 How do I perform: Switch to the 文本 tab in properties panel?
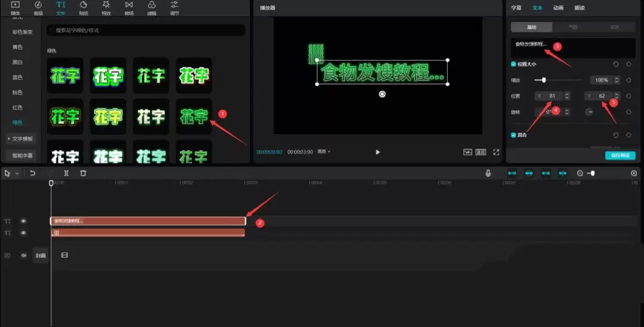pos(537,8)
